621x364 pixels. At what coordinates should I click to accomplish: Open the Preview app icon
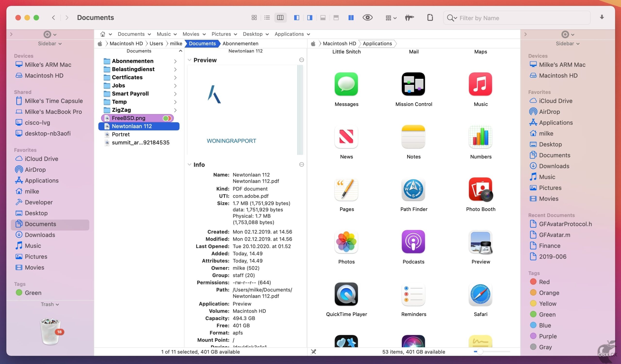480,242
